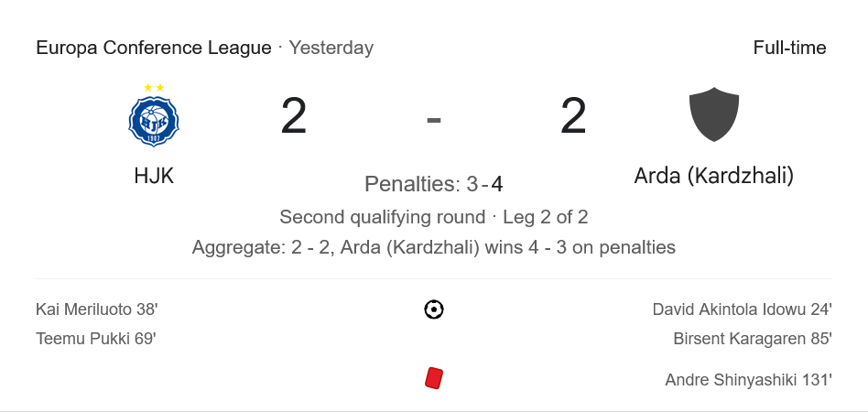Select the HJK team name
The height and width of the screenshot is (412, 868).
pyautogui.click(x=154, y=176)
